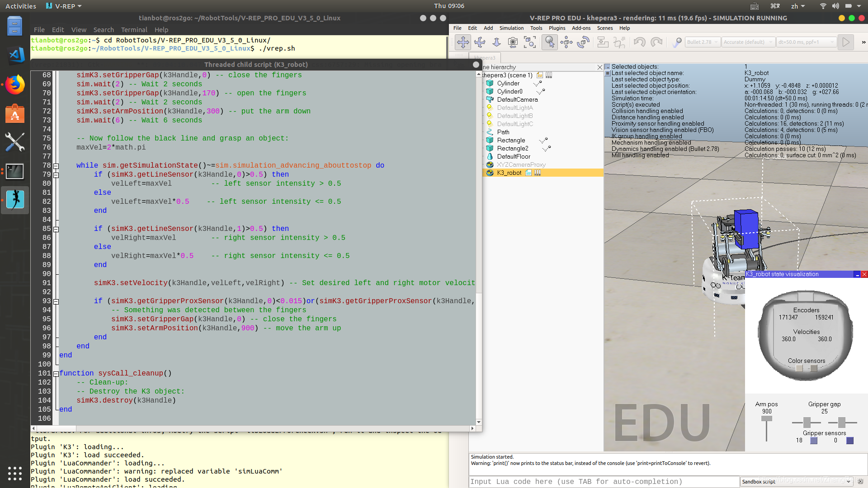Launch Firefox from the dock
This screenshot has height=488, width=868.
tap(15, 84)
